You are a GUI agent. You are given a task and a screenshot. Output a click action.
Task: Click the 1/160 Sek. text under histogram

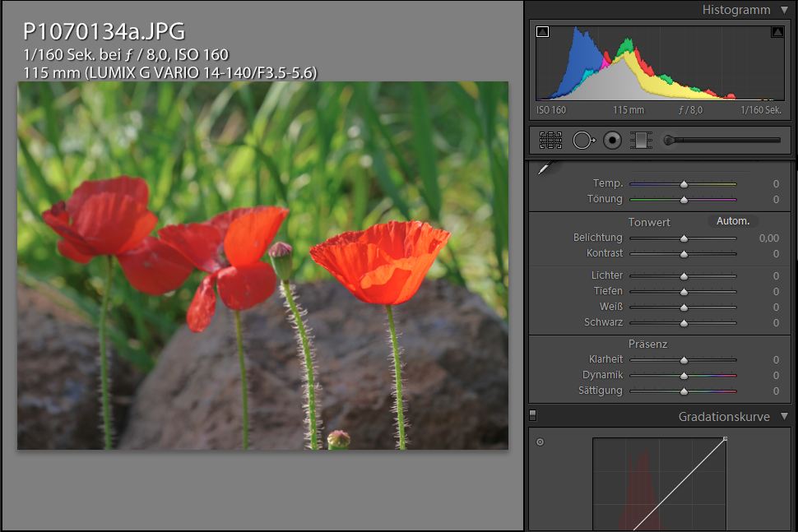tap(761, 110)
